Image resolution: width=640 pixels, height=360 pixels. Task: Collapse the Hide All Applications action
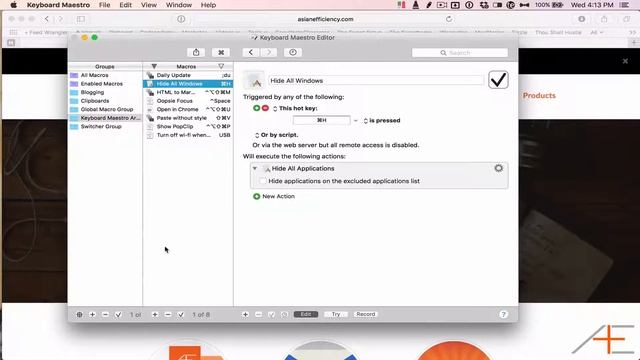tap(255, 168)
